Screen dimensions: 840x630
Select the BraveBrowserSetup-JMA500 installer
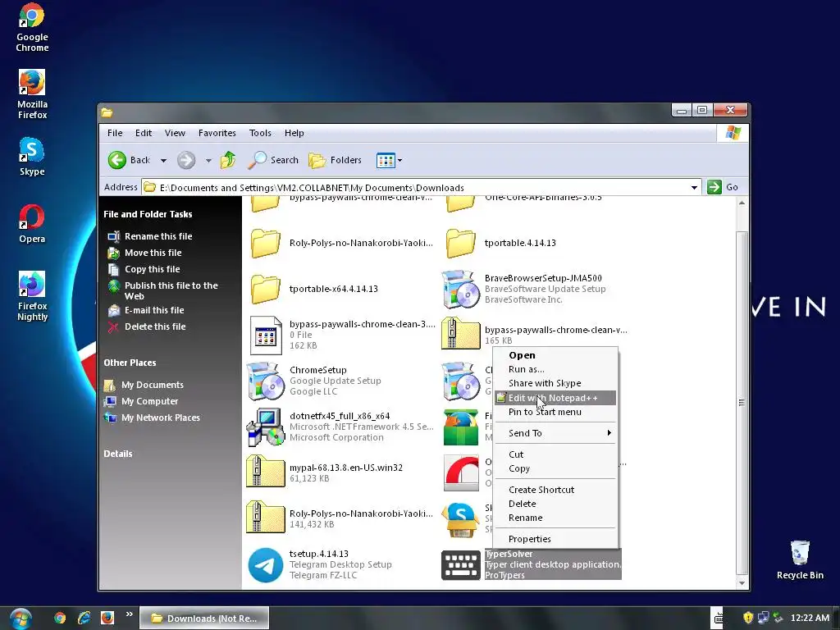coord(524,289)
